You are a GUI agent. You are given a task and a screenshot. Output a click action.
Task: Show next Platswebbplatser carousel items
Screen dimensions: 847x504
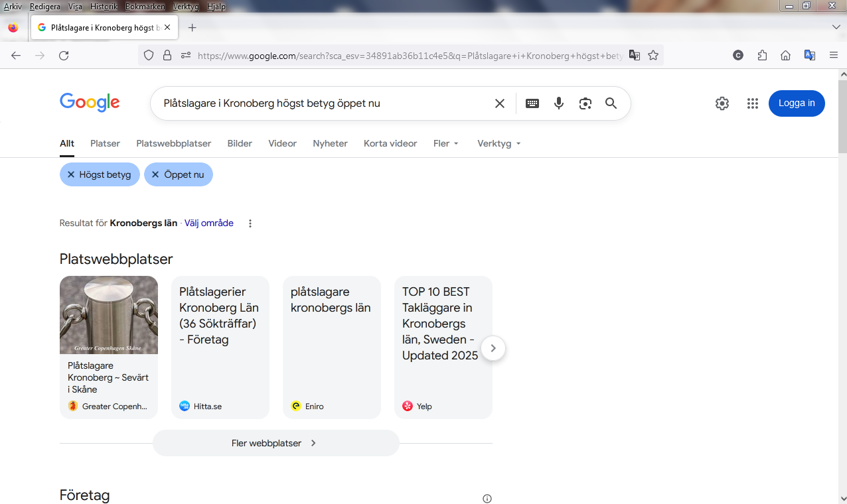[x=493, y=348]
